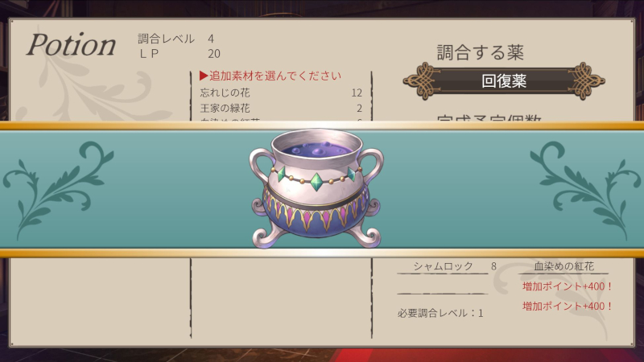Screen dimensions: 644x362
Task: Click the right gold ornament of 回復薬 banner
Action: click(x=587, y=81)
